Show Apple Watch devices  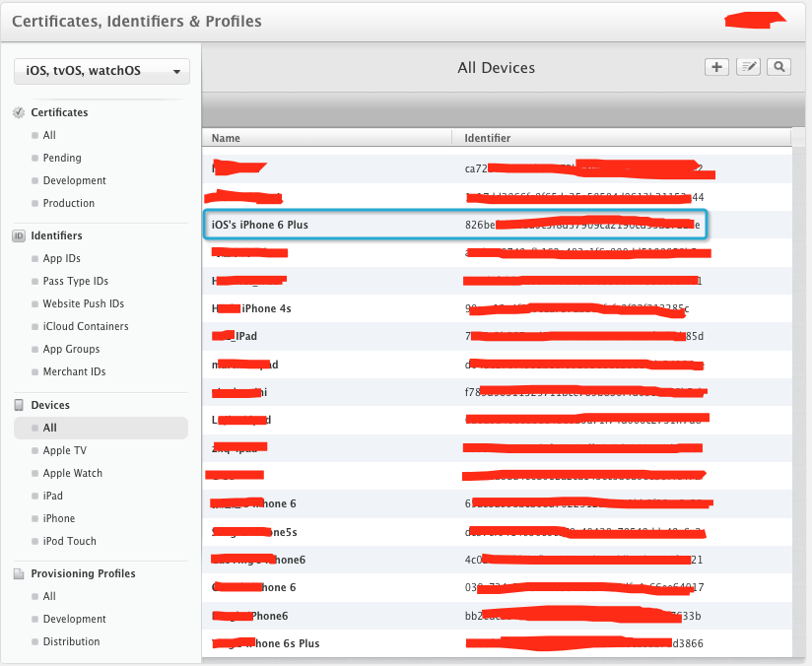[x=73, y=473]
